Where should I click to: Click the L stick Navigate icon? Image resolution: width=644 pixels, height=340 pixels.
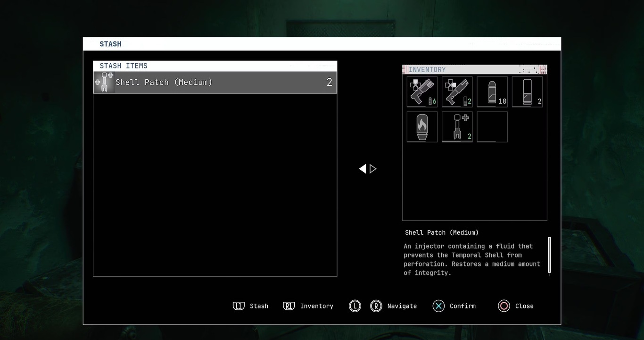(x=355, y=306)
